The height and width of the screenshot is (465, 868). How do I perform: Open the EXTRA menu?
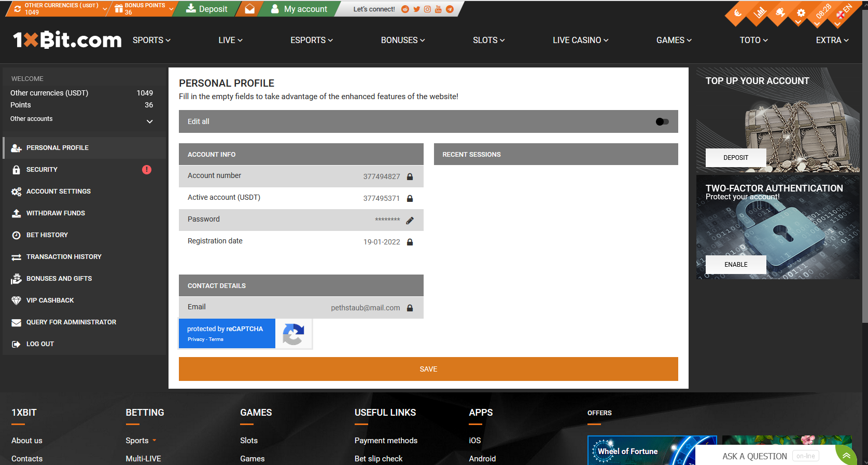(x=832, y=40)
